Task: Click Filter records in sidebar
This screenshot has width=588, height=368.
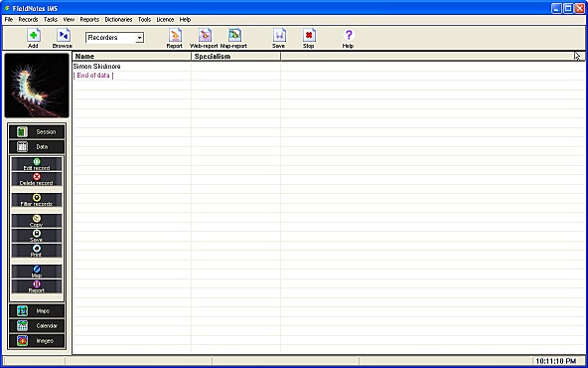Action: 37,200
